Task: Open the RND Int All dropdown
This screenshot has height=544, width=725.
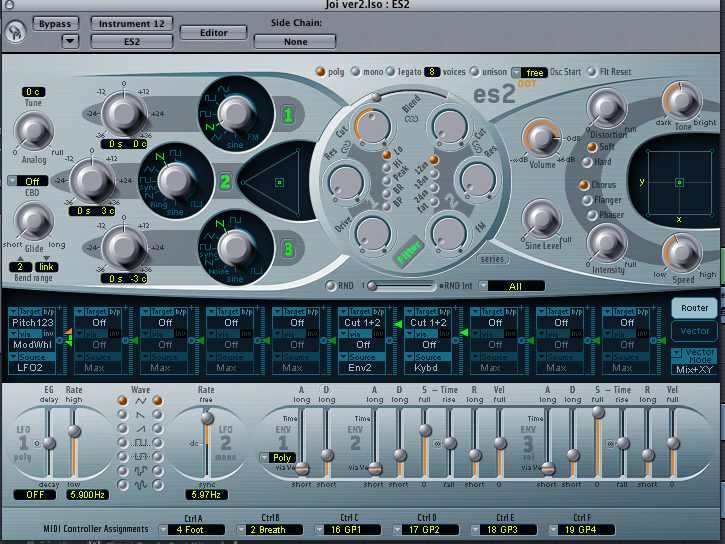Action: tap(511, 286)
